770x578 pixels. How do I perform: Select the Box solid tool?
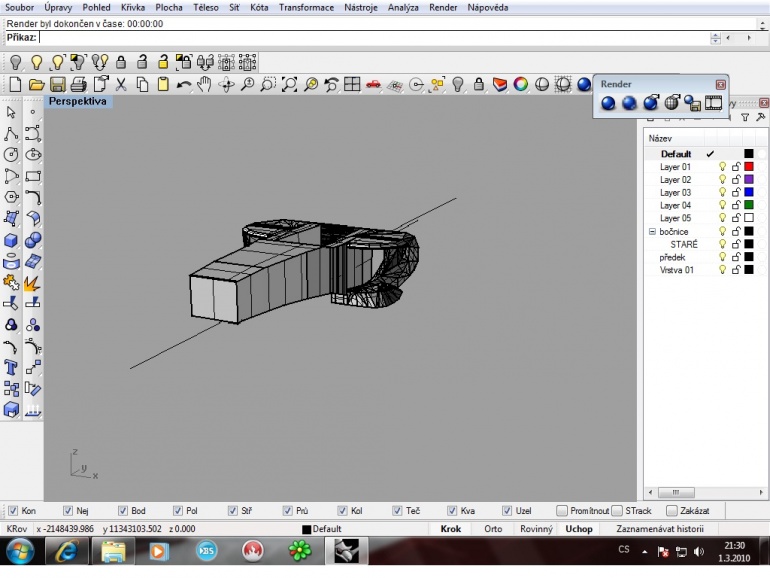coord(11,240)
